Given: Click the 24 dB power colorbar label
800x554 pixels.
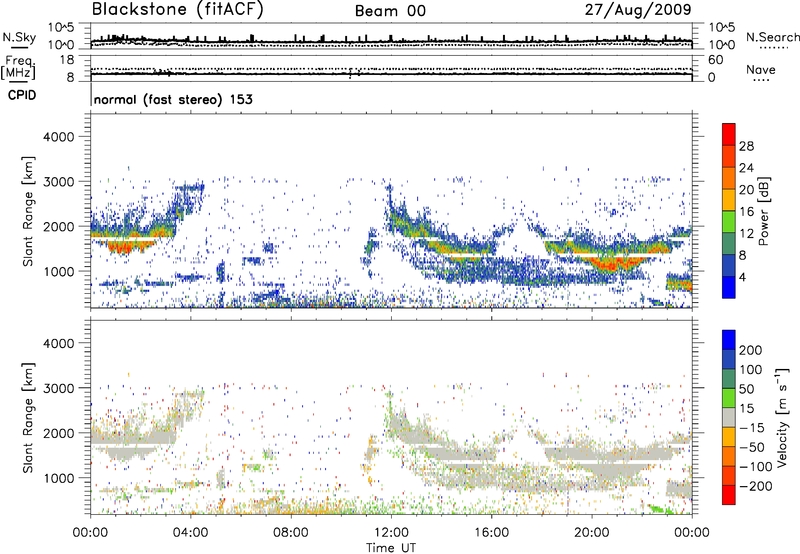Looking at the screenshot, I should point(746,168).
